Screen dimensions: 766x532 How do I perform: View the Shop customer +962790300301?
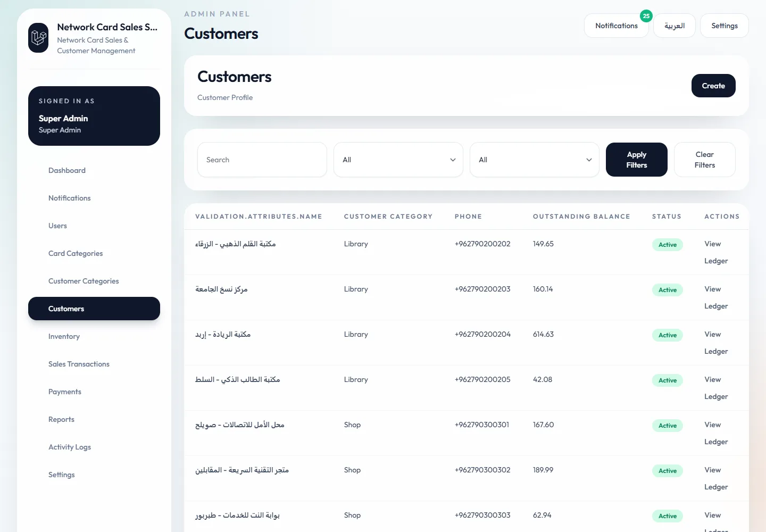point(712,425)
